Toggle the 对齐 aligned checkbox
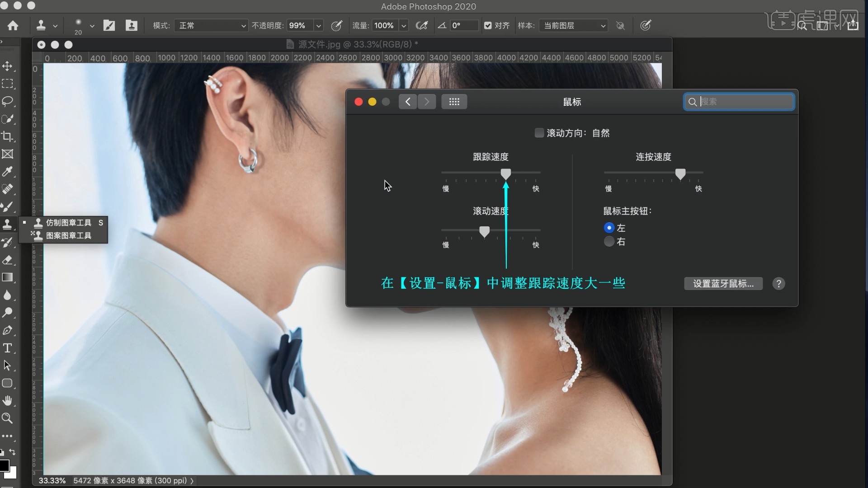868x488 pixels. click(x=488, y=25)
